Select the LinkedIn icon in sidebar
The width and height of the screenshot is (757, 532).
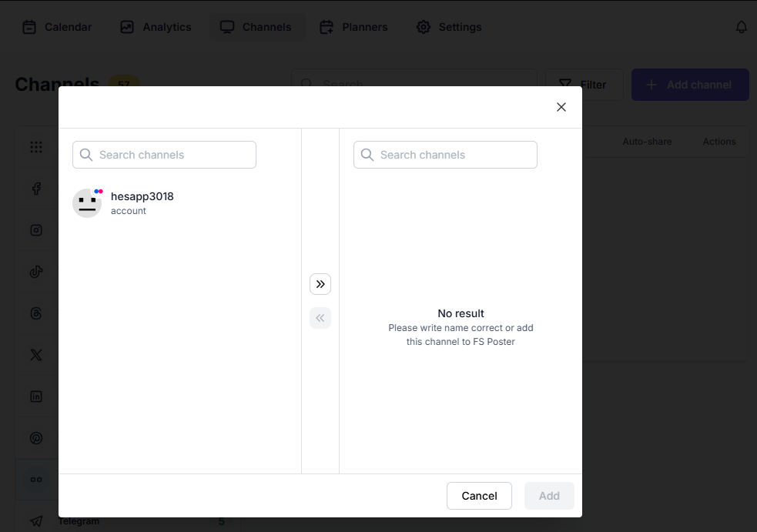(36, 396)
